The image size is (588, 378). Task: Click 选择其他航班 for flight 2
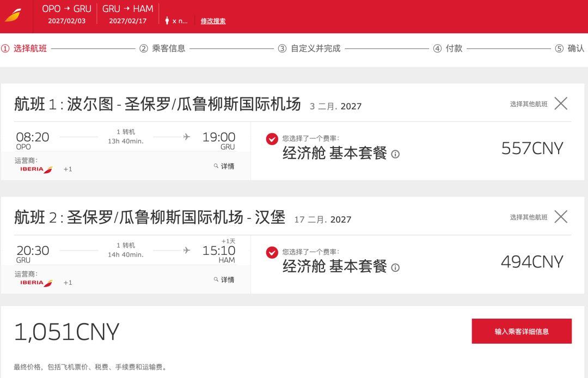529,217
